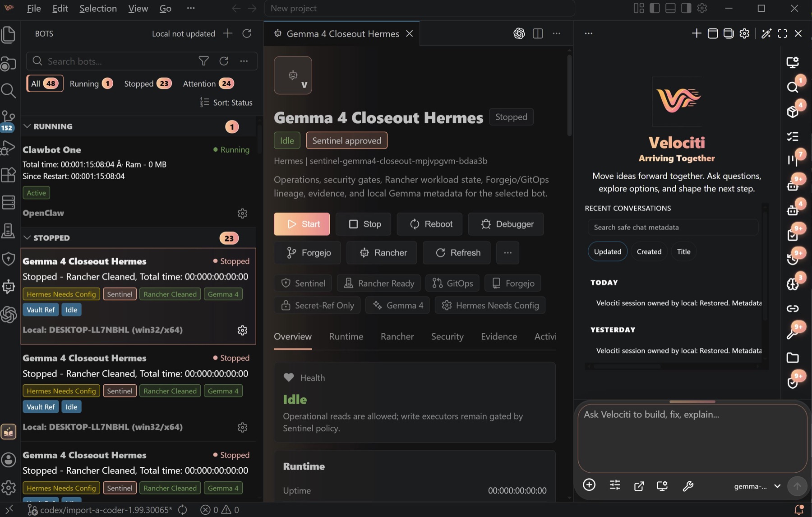Refresh the BOTS panel header

pyautogui.click(x=247, y=33)
